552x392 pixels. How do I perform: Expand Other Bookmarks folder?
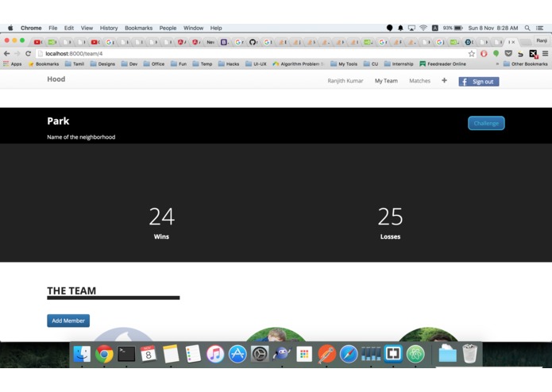coord(526,64)
